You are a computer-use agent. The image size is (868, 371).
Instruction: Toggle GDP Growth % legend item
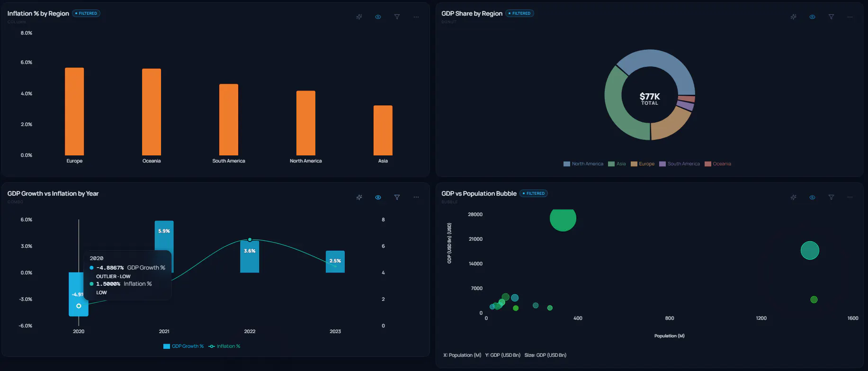183,346
